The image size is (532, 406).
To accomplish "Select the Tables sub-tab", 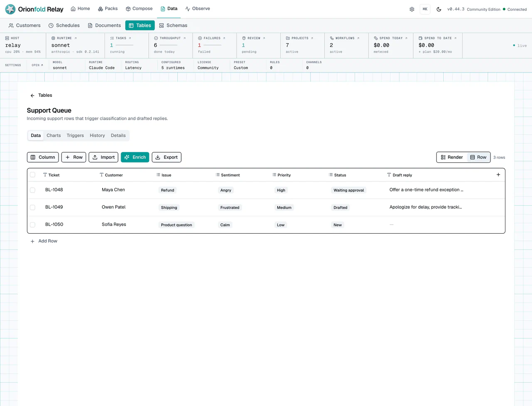I will (140, 25).
